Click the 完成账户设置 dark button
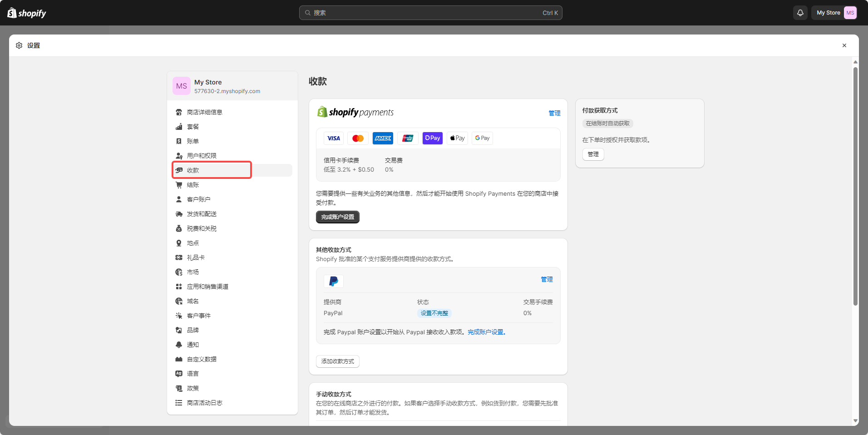 coord(338,217)
